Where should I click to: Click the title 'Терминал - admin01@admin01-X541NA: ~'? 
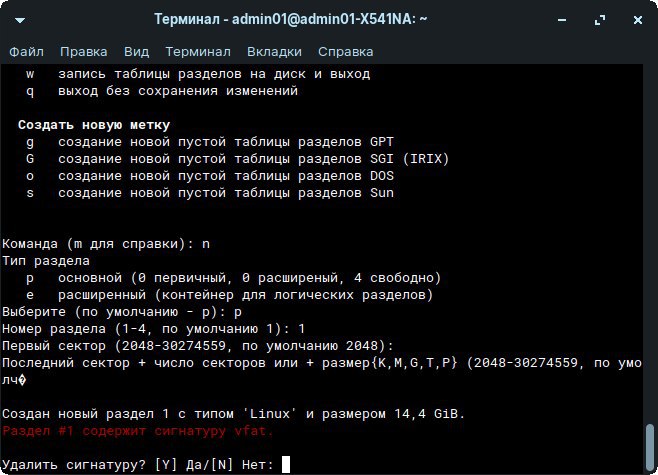[x=290, y=19]
